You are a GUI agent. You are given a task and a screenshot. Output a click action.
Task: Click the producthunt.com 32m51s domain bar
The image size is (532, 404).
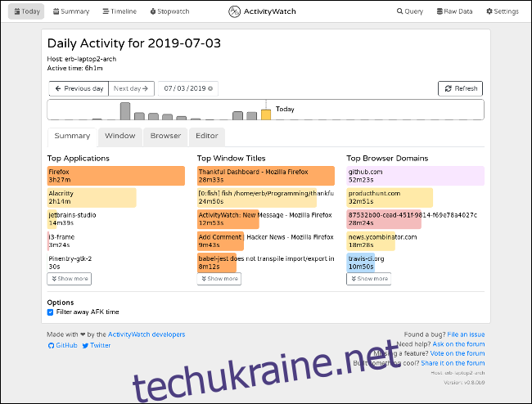tap(390, 198)
